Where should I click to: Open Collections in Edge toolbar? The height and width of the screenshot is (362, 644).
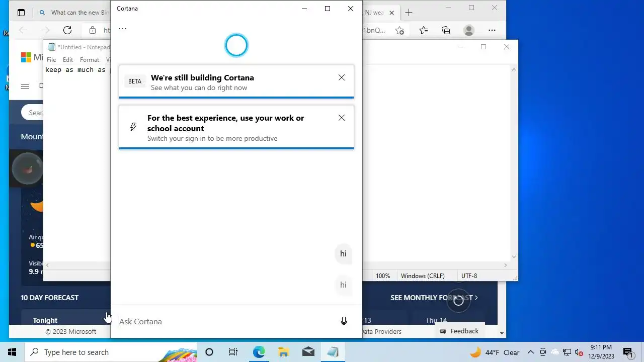[446, 30]
